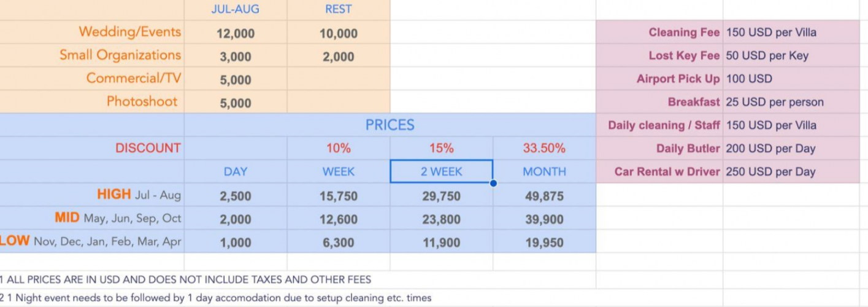Select the 'PRICES' merged header cell

coord(390,125)
